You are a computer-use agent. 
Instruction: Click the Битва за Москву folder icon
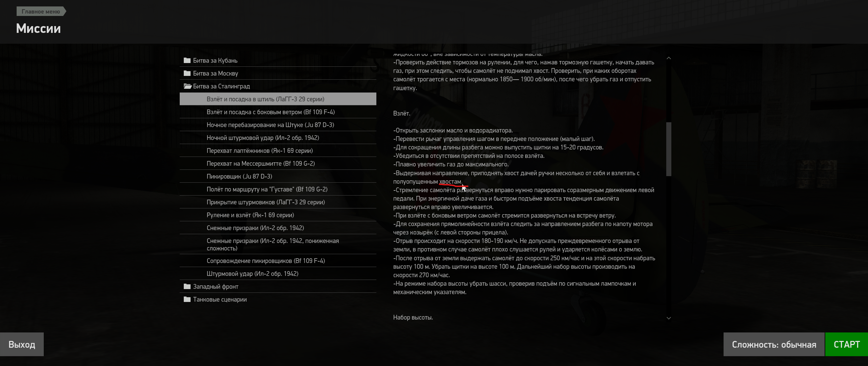point(187,73)
